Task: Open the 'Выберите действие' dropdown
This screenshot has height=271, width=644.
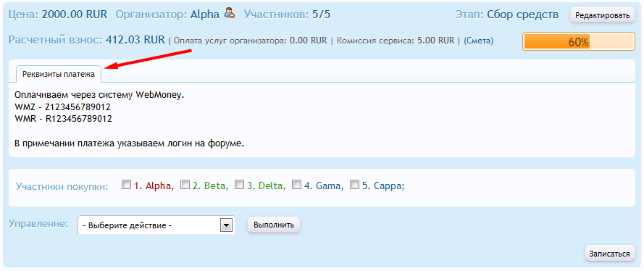Action: pyautogui.click(x=156, y=225)
